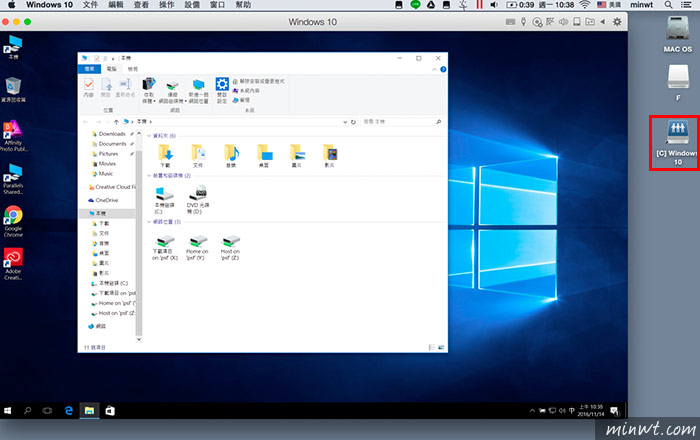Collapse the 網路位置 (3) network locations group
This screenshot has width=700, height=440.
[x=149, y=222]
